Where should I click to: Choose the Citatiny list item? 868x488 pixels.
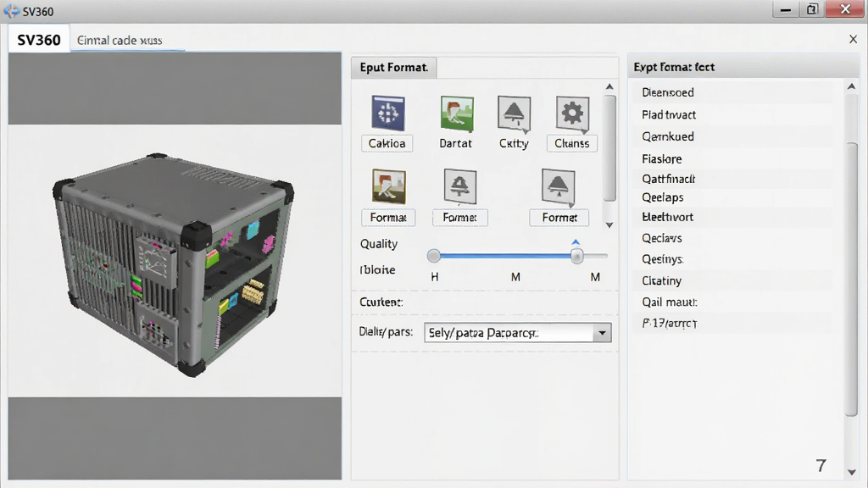click(732, 280)
